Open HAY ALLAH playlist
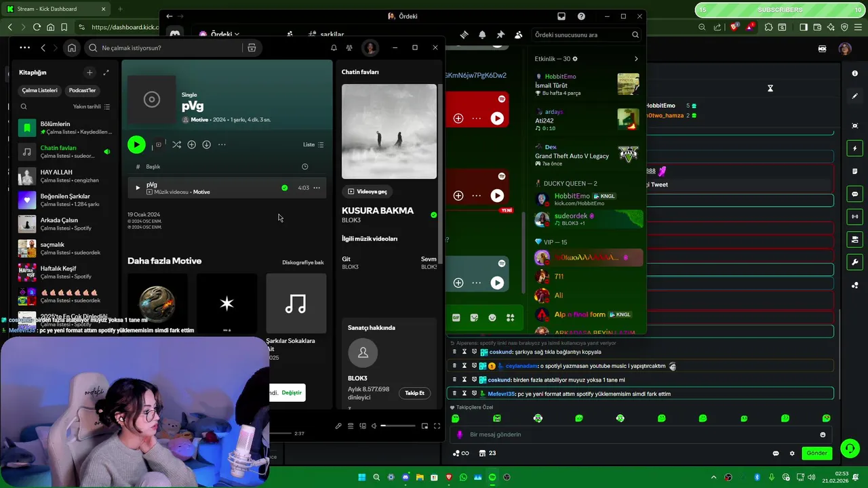The height and width of the screenshot is (488, 868). tap(65, 176)
